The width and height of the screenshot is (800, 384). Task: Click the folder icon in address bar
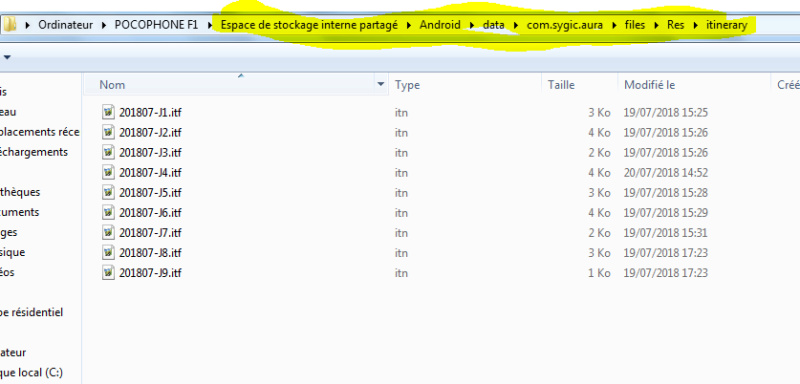tap(9, 24)
